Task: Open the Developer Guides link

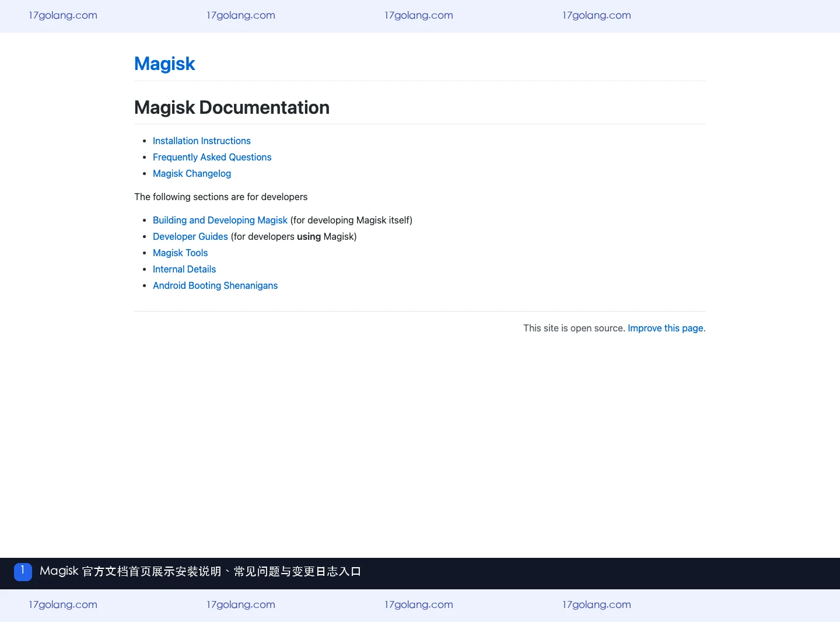Action: click(x=190, y=236)
